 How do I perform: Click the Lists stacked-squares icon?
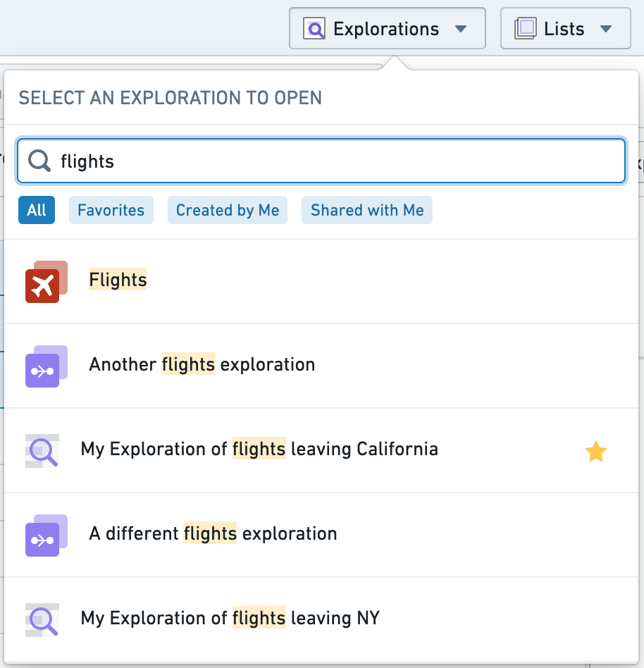tap(525, 29)
